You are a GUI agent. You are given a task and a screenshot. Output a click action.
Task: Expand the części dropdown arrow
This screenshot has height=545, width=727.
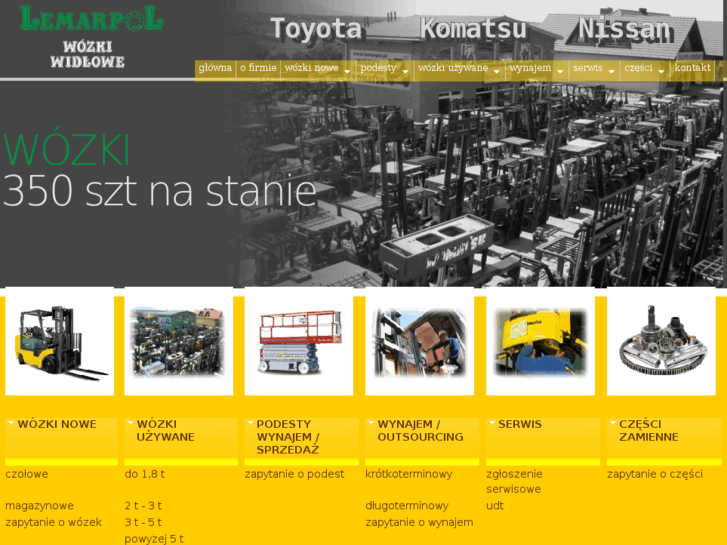661,71
